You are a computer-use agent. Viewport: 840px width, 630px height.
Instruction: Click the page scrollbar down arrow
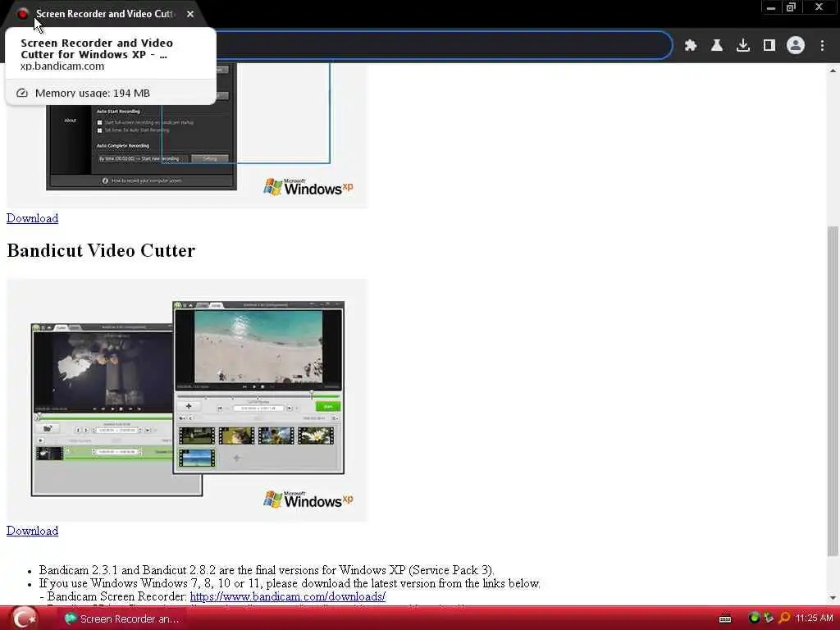coord(833,598)
